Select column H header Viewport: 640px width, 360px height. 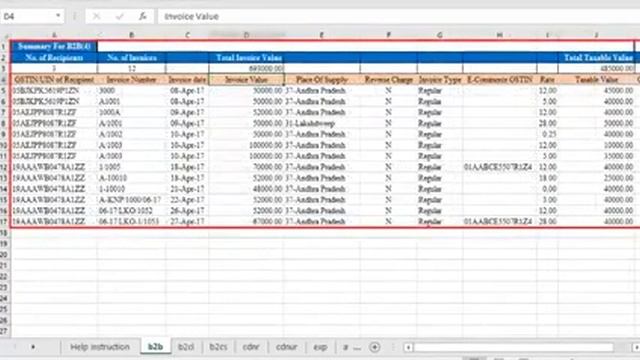pyautogui.click(x=500, y=36)
